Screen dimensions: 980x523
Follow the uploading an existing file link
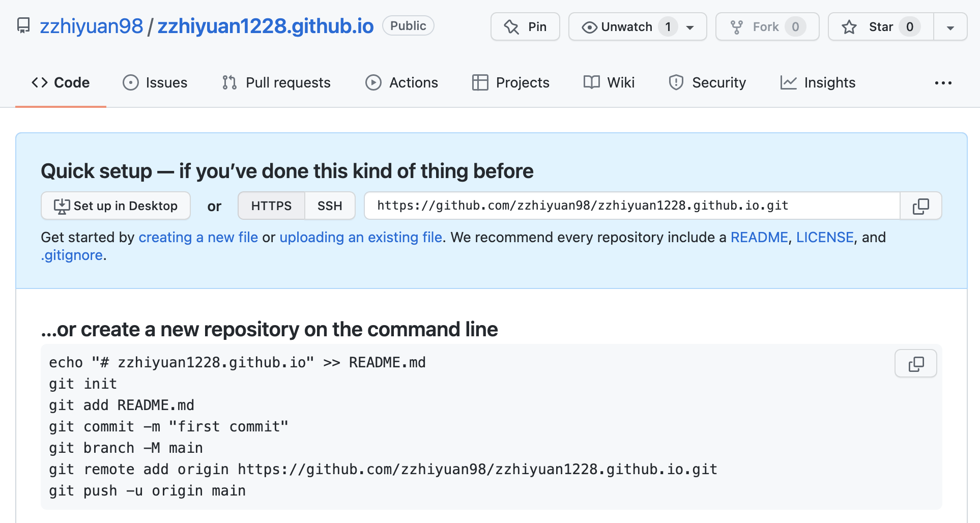point(361,237)
